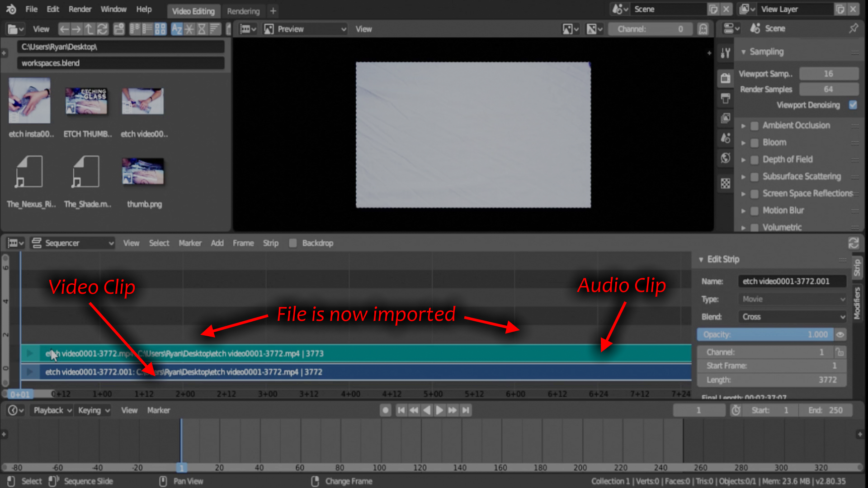Screen dimensions: 868x488
Task: Navigate to parent directory with the up arrow
Action: pos(89,28)
